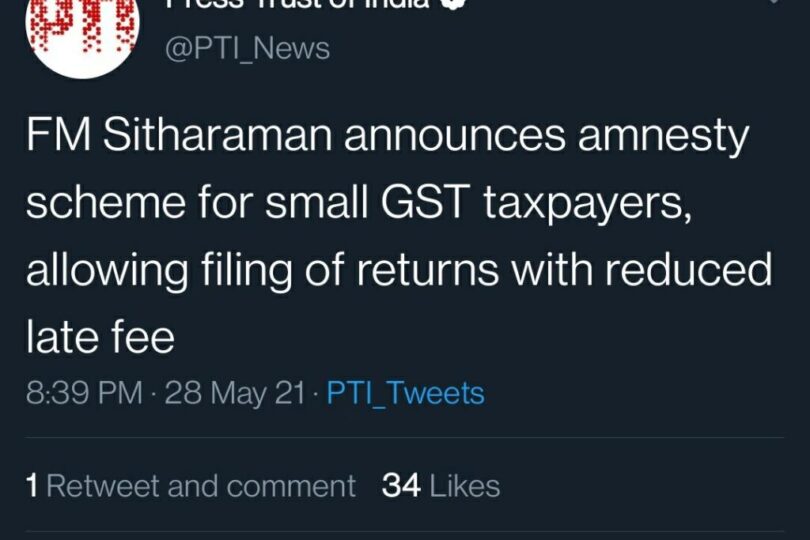Click the verified badge beside the account name

pyautogui.click(x=455, y=4)
